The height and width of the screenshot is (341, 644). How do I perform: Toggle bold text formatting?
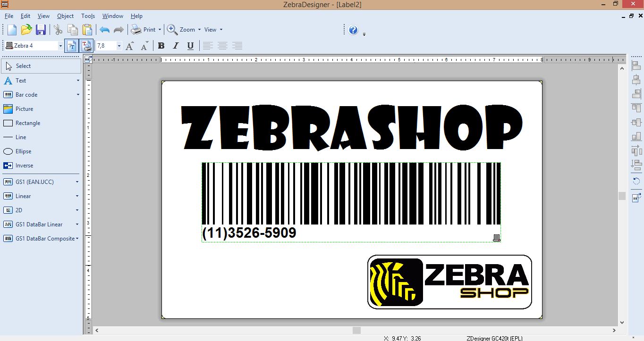[161, 45]
